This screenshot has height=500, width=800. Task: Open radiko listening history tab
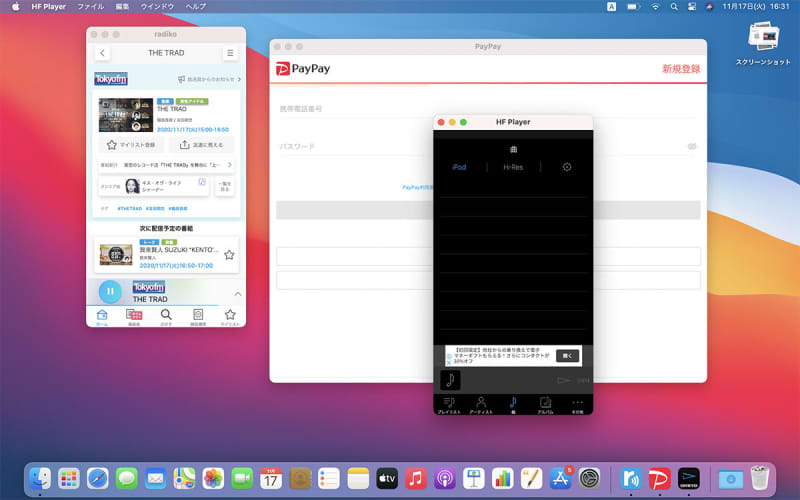pos(198,317)
